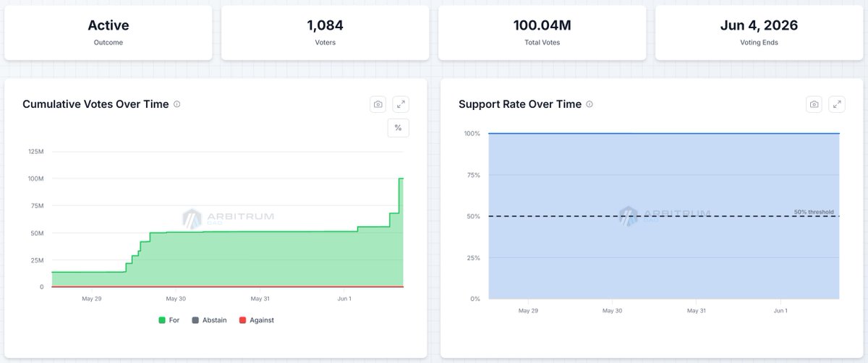Click the 75% label on Support Rate axis

(x=474, y=174)
